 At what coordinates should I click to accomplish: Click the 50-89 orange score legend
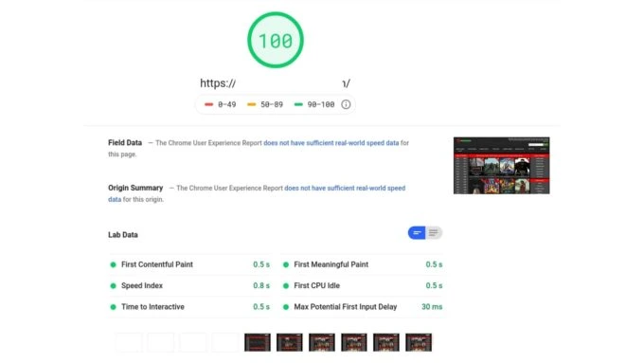coord(265,104)
